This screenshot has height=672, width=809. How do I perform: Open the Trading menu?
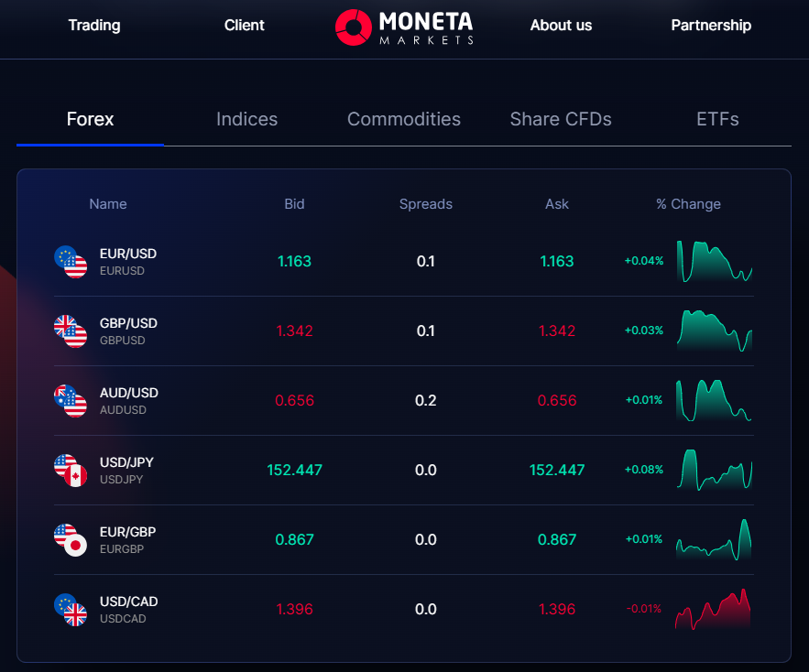(94, 26)
